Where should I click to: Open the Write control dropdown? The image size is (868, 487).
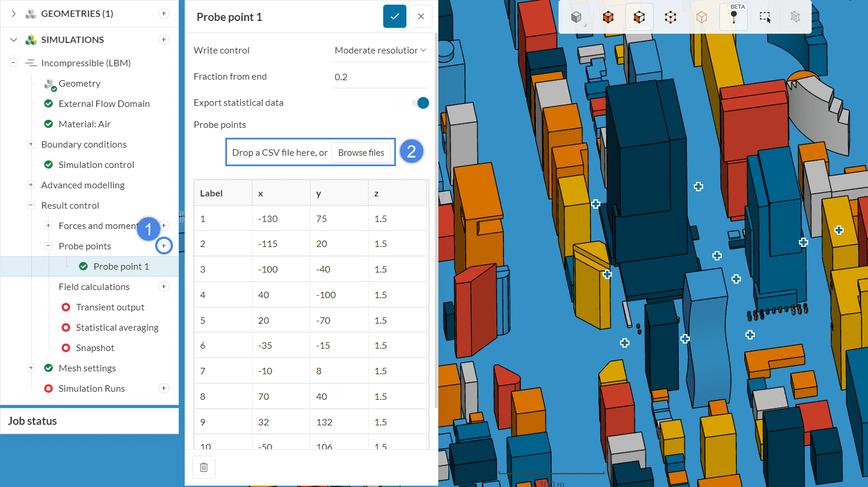[380, 51]
